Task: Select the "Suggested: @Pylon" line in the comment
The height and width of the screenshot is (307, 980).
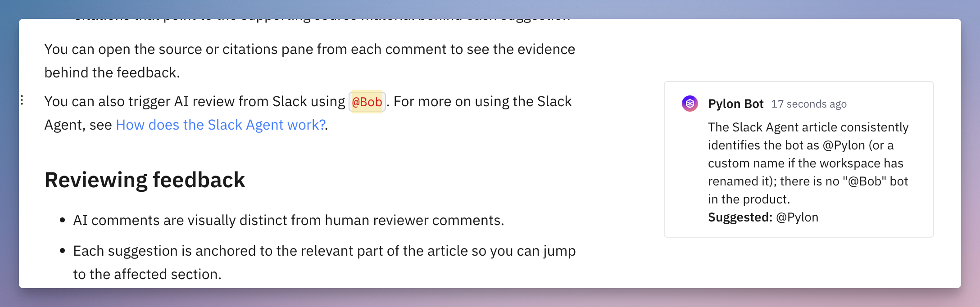Action: click(763, 217)
